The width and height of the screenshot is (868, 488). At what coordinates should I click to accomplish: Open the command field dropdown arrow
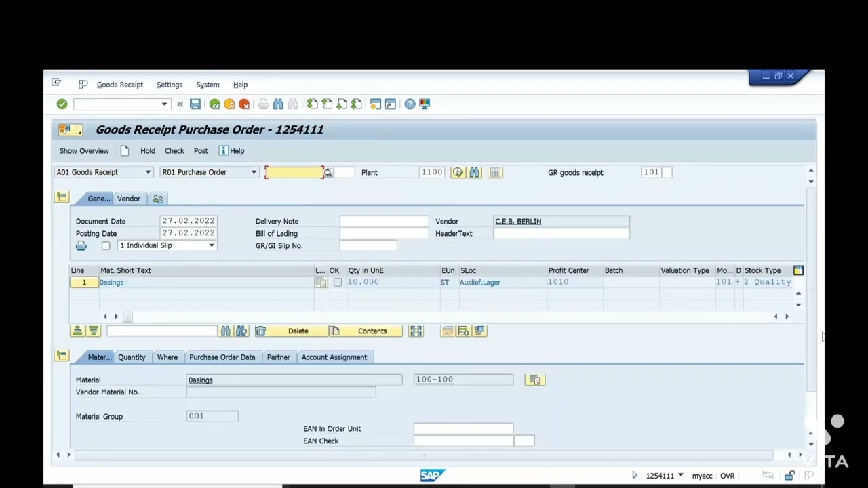164,104
